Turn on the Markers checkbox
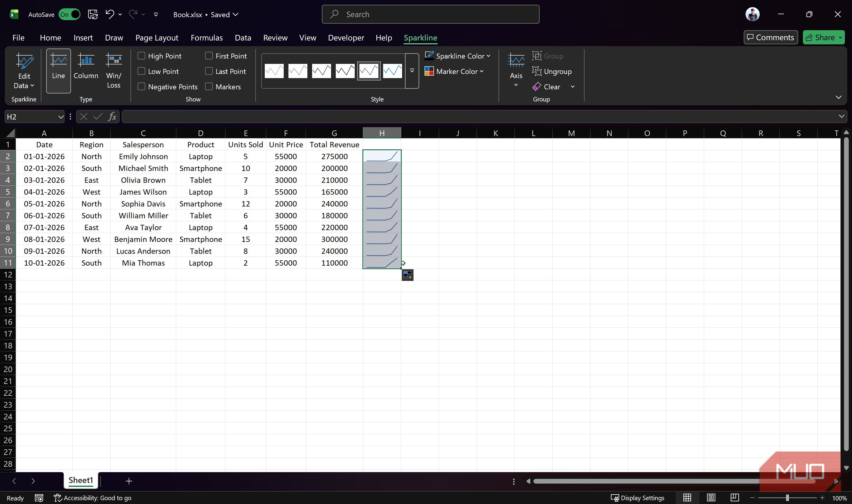Screen dimensions: 852x504 (209, 87)
